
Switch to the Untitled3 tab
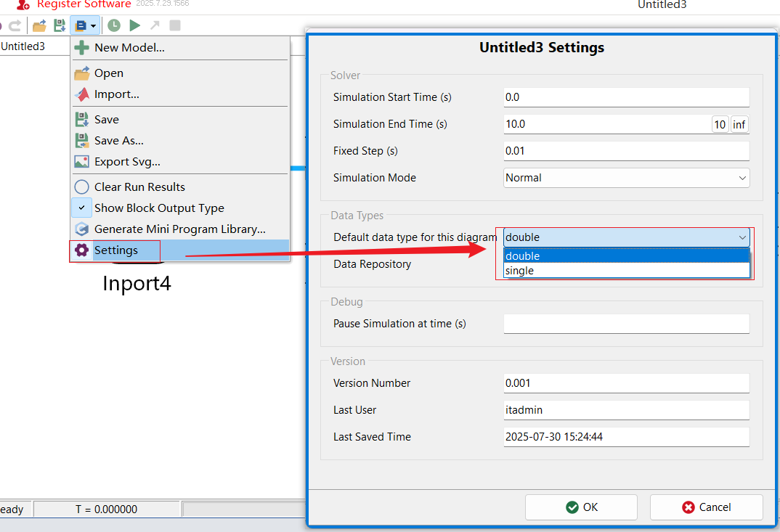click(23, 46)
